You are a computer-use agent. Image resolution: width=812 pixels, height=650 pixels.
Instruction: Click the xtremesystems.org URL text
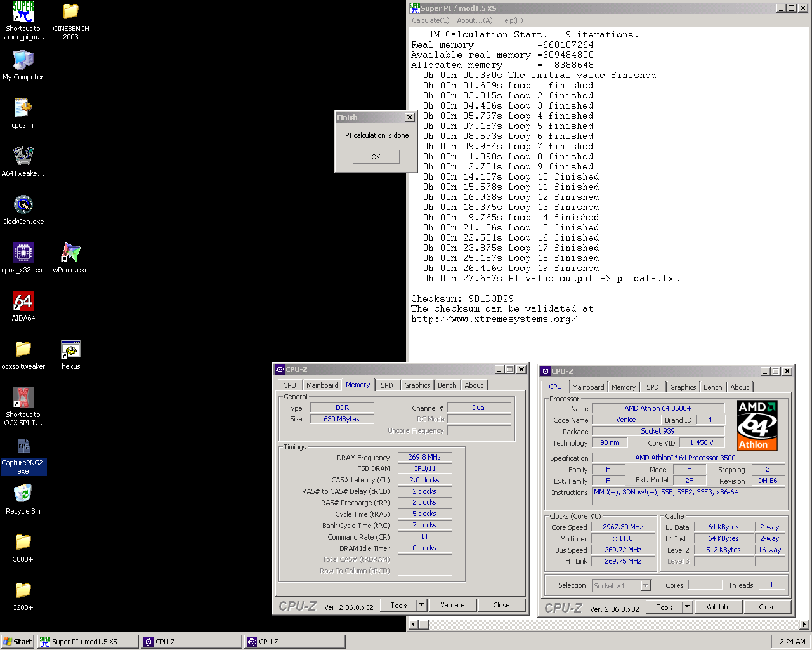coord(494,319)
